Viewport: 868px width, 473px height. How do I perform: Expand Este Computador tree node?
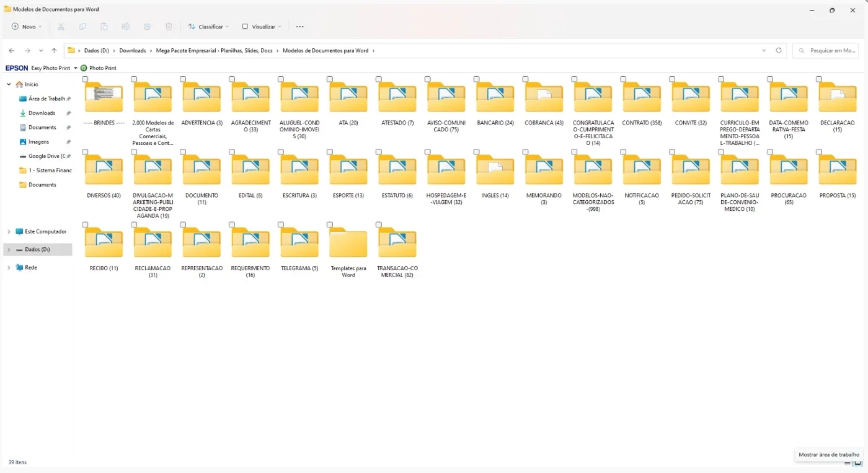click(9, 231)
